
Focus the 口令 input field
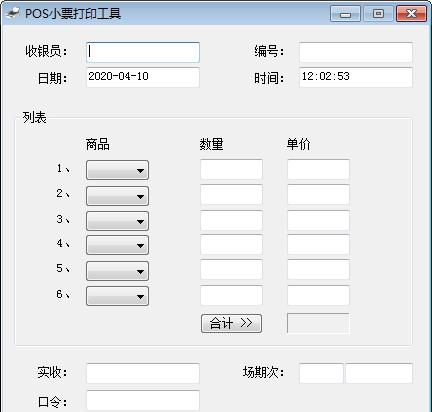(143, 401)
